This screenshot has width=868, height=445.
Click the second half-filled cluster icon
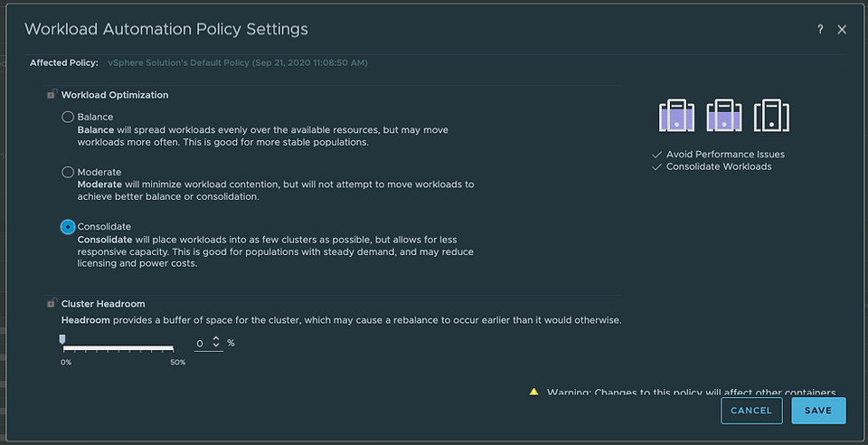pos(724,115)
